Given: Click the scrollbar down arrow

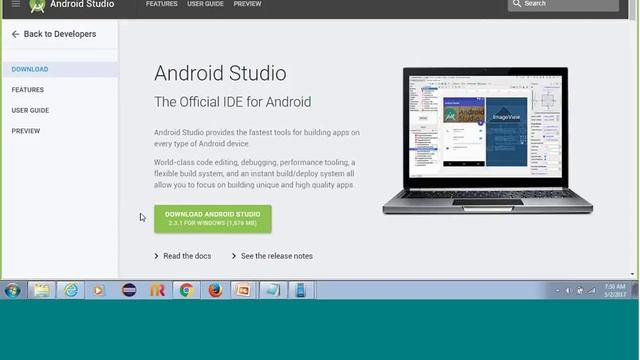Looking at the screenshot, I should (x=632, y=274).
